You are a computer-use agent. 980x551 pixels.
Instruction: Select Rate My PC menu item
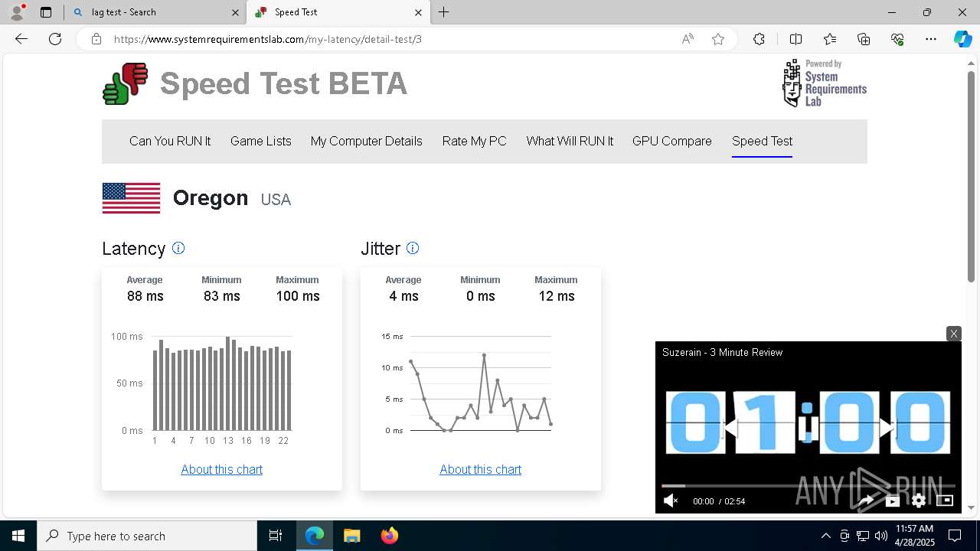(x=475, y=141)
